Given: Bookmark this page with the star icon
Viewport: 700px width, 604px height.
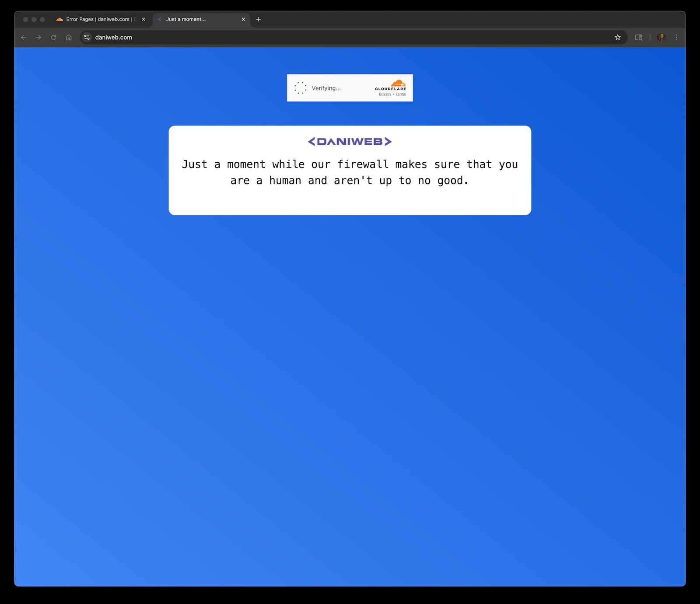Looking at the screenshot, I should (618, 38).
